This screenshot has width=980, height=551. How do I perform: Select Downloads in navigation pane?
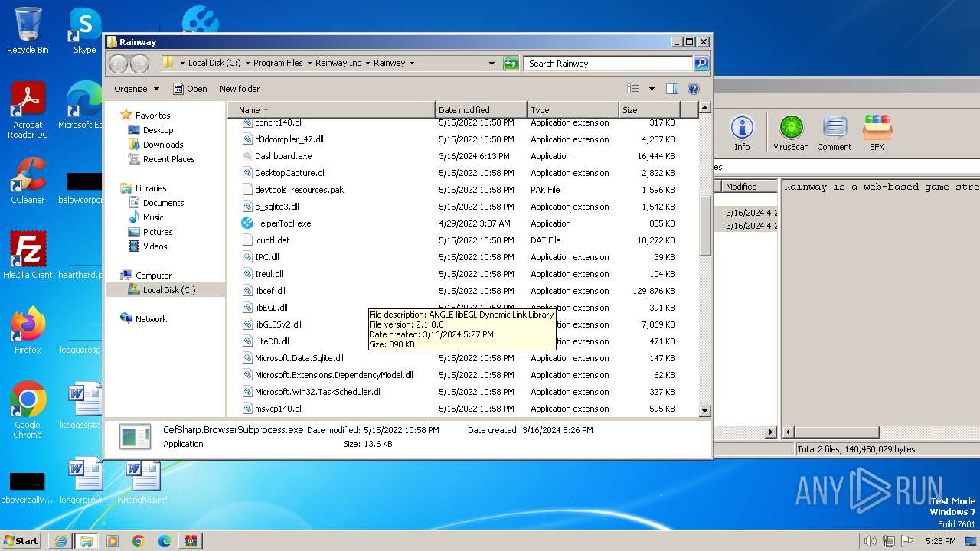pos(163,145)
